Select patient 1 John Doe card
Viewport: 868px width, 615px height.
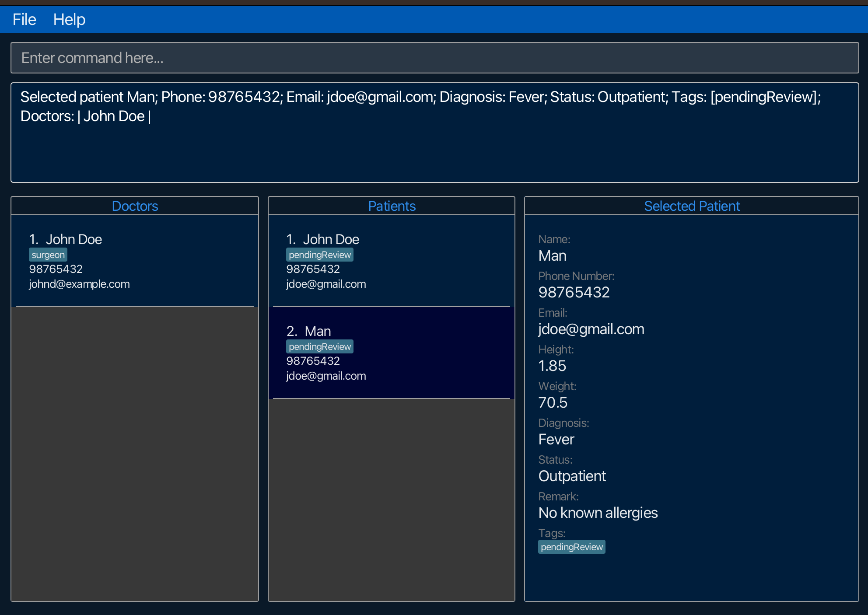pos(391,261)
